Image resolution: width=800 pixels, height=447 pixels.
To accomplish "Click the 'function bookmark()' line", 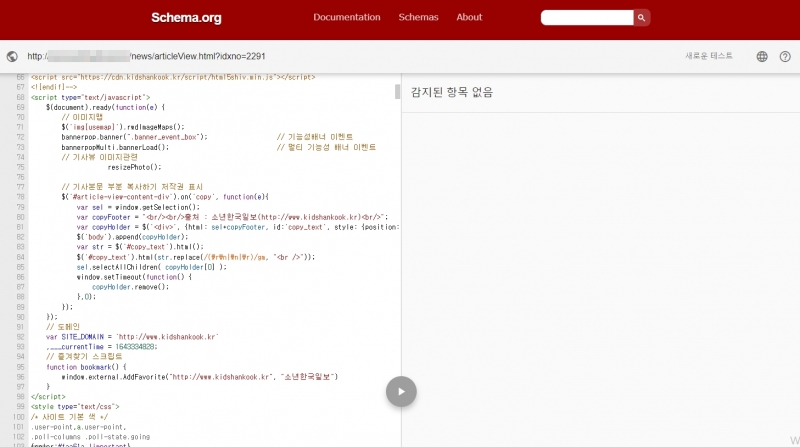I will [x=86, y=367].
